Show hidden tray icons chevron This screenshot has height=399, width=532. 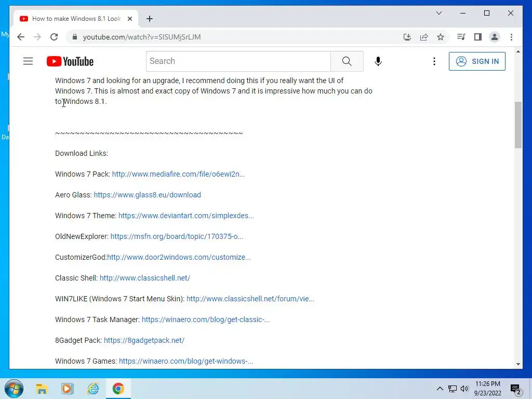tap(440, 389)
